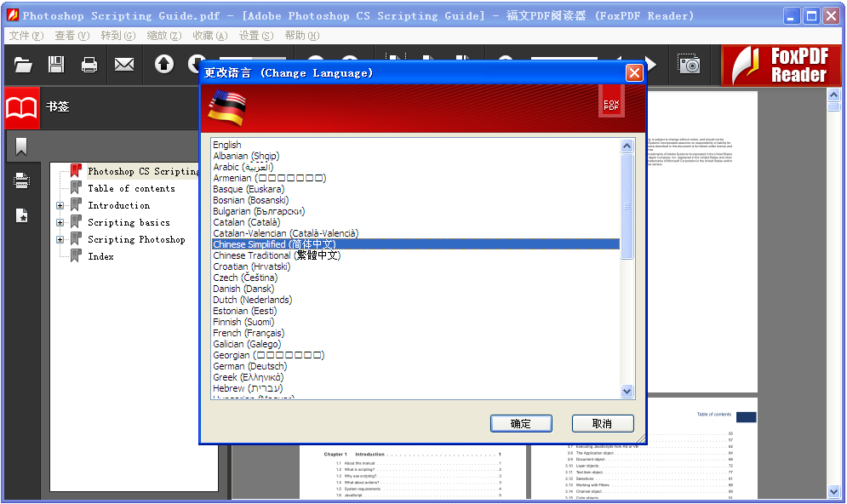Open the Table of contents bookmark
847x504 pixels.
click(x=131, y=188)
